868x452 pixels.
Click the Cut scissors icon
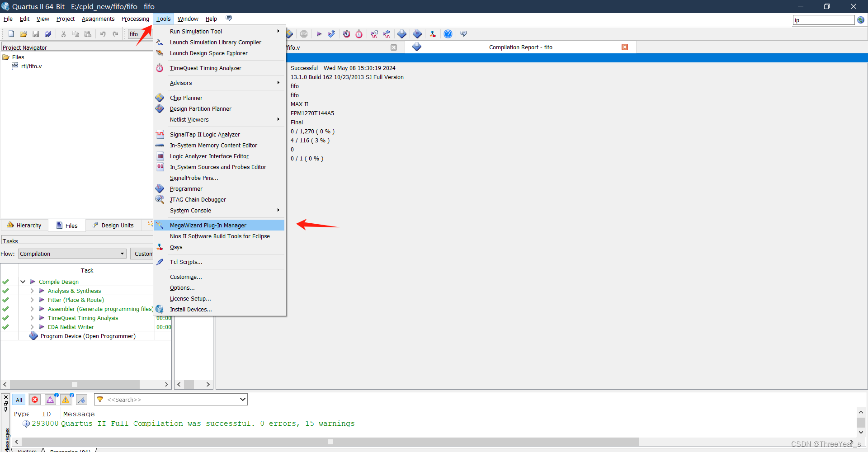click(64, 34)
